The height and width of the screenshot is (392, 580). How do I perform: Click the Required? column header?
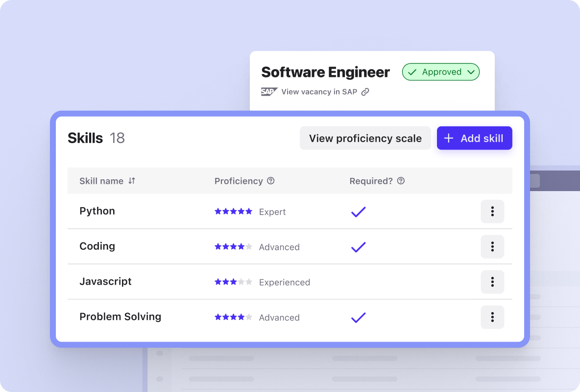click(371, 181)
